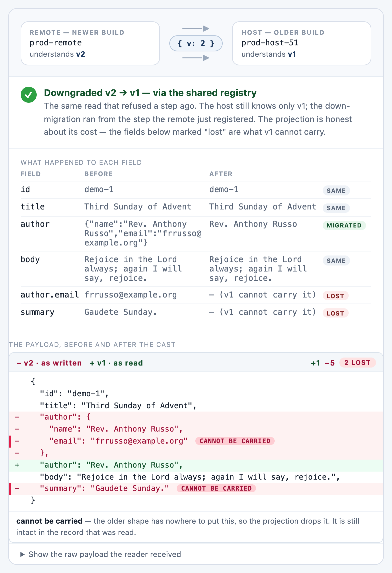Select "Rev. Anthony Russo" in the author After cell
Screen dimensions: 392x573
[x=253, y=224]
